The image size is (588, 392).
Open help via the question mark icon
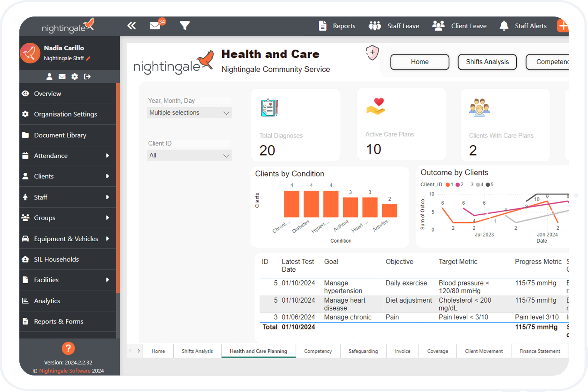point(68,348)
